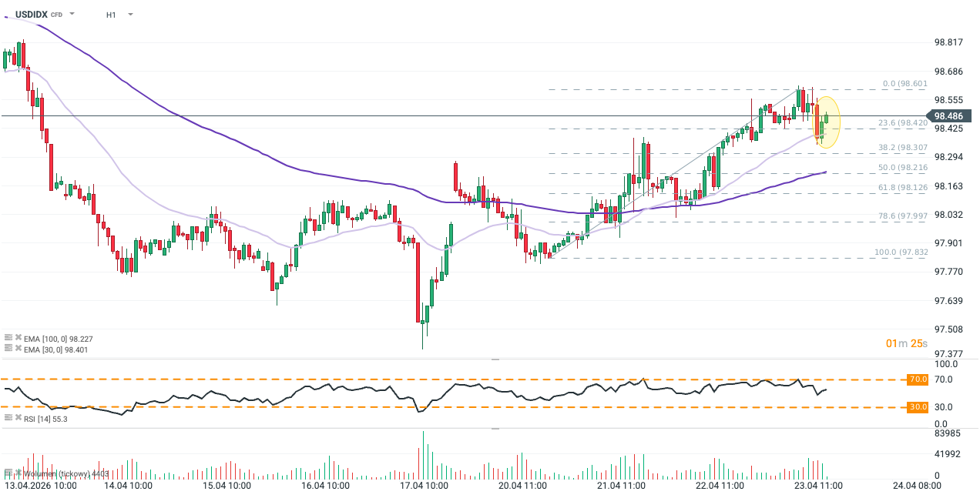Click the USDIDX symbol name
Screen dimensions: 980x498
tap(31, 14)
